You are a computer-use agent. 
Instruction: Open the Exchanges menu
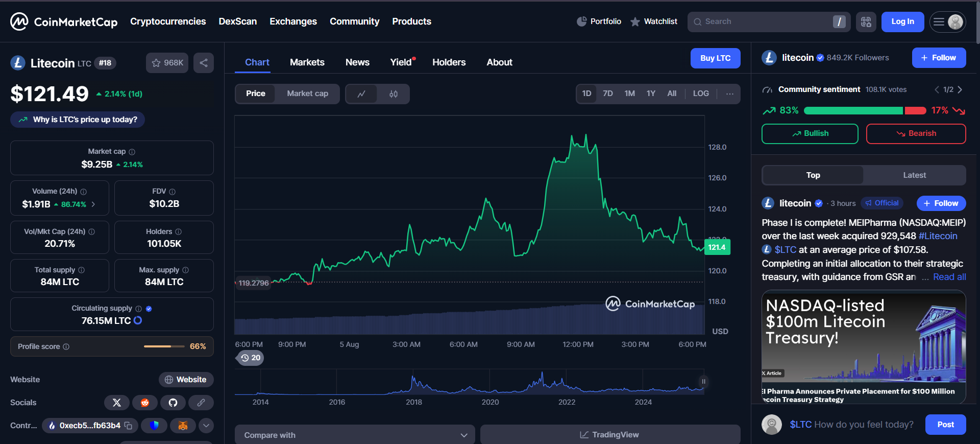(293, 21)
